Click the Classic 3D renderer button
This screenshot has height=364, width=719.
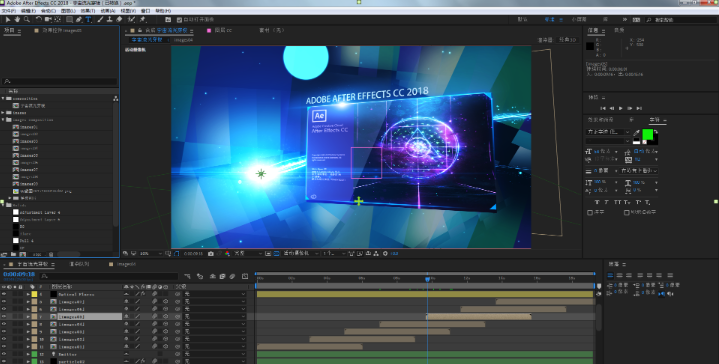pos(568,40)
